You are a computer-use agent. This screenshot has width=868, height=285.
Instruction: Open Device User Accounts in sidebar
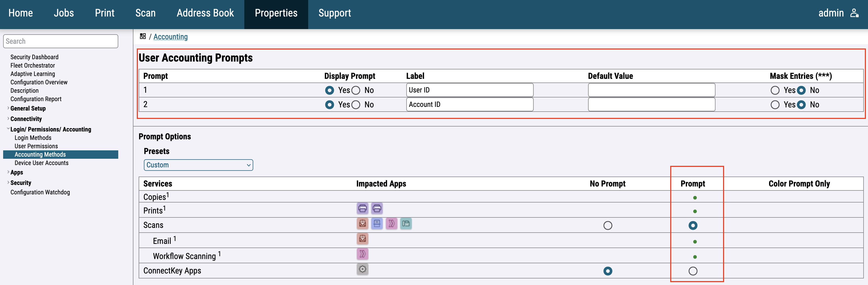41,163
